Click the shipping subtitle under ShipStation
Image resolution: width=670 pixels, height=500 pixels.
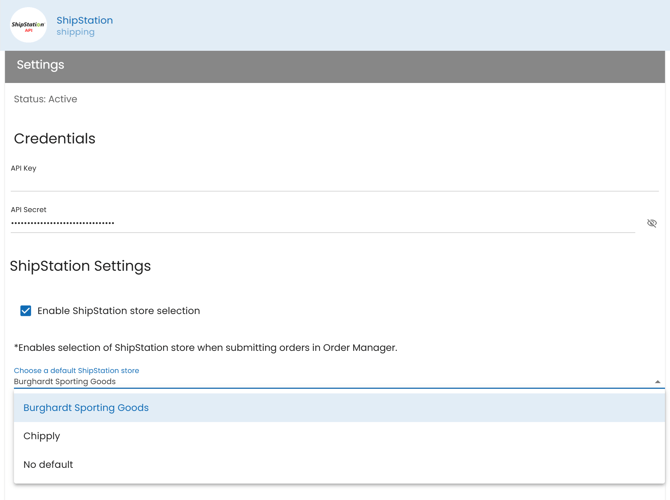click(x=75, y=32)
